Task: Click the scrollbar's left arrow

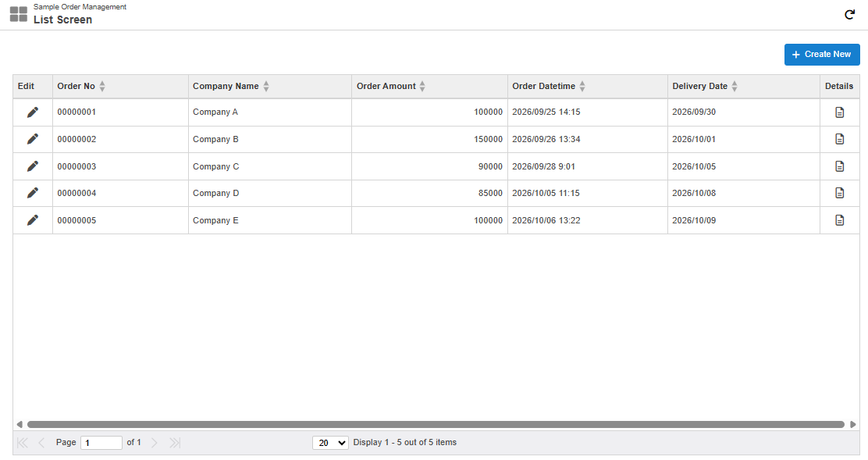Action: [20, 425]
